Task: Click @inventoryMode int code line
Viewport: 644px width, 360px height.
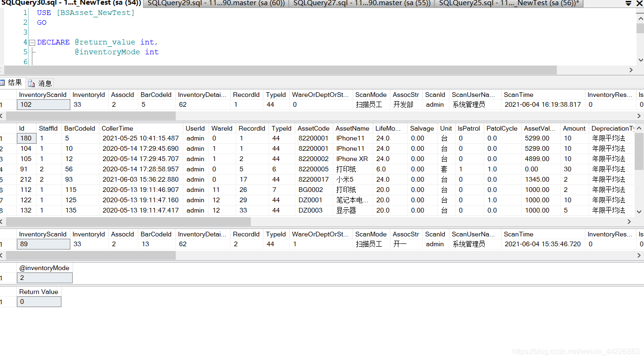Action: 117,52
